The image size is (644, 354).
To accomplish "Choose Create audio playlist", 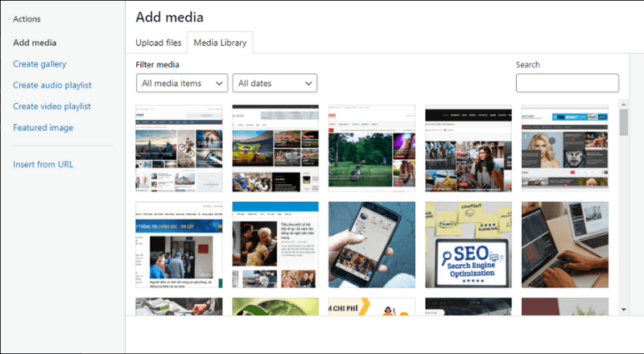I will (52, 85).
